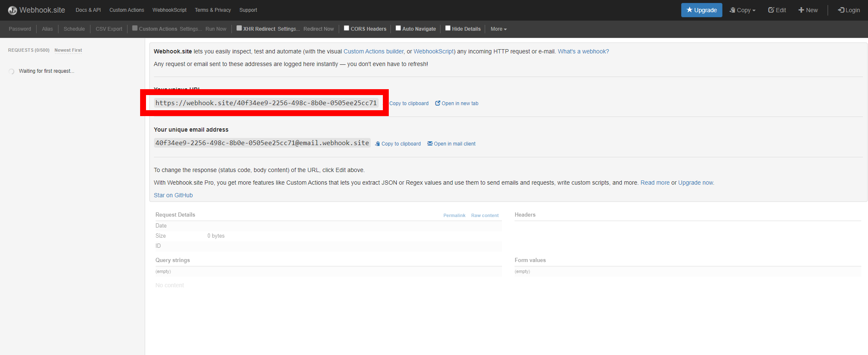The width and height of the screenshot is (868, 355).
Task: Click Open in new tab link
Action: (x=457, y=103)
